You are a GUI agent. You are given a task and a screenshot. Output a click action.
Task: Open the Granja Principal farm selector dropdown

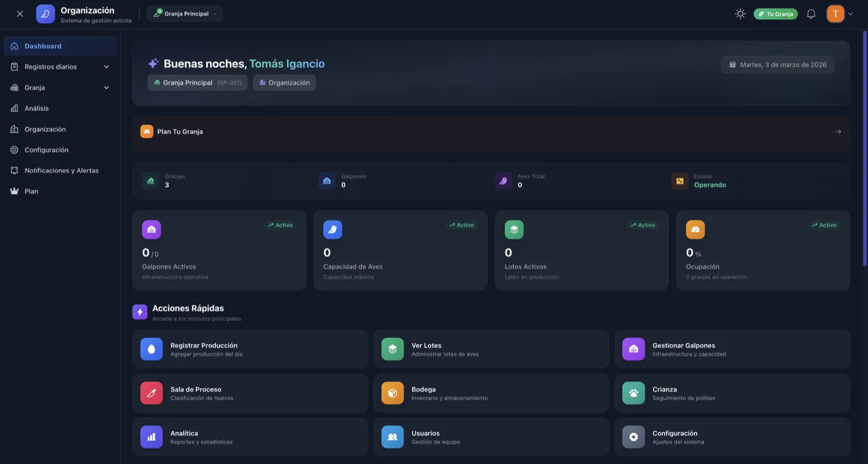pos(185,14)
